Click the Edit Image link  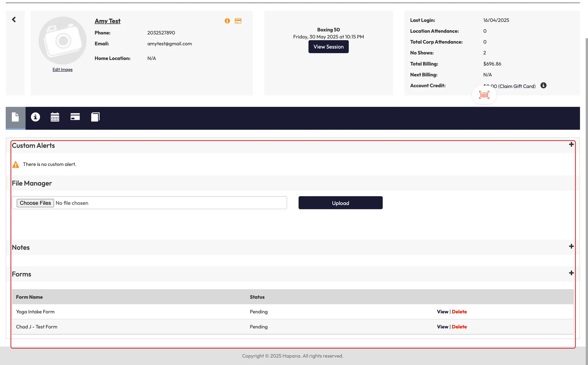pyautogui.click(x=62, y=70)
